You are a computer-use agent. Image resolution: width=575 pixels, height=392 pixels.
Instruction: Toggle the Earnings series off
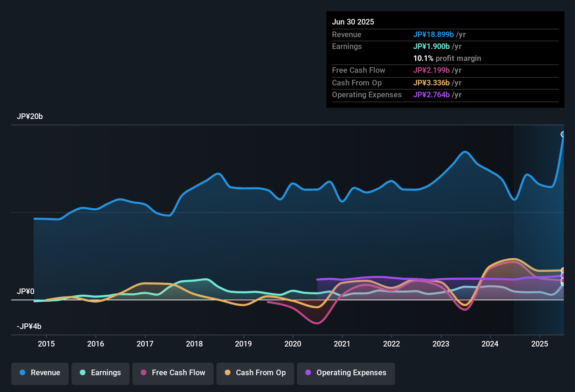point(100,373)
